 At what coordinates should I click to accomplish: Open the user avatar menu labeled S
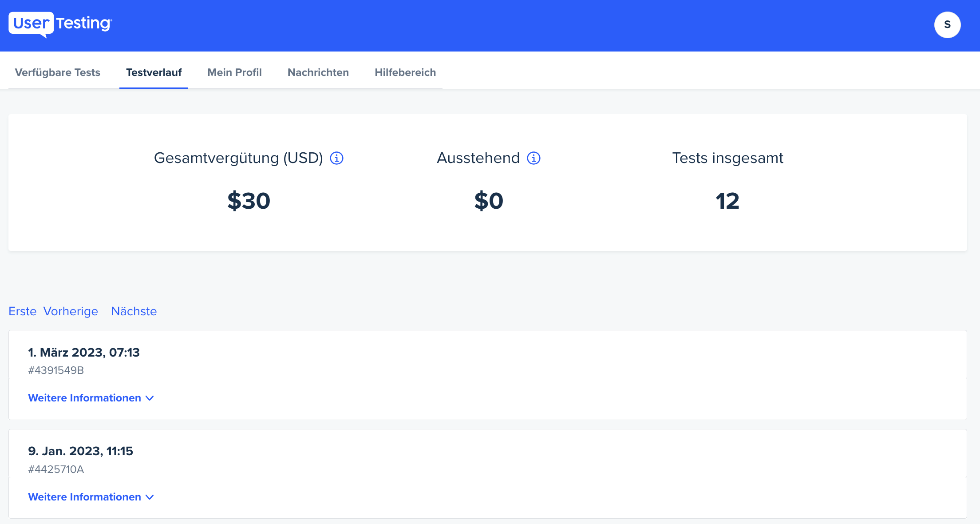pyautogui.click(x=947, y=25)
